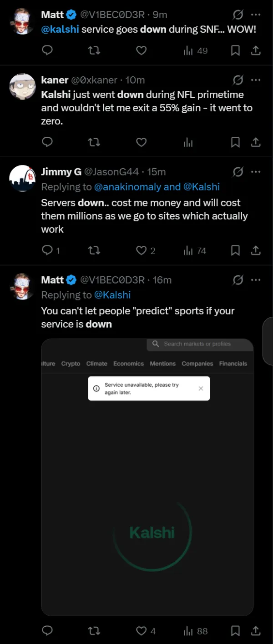Bookmark Matt's tweet with Kalshi image
Viewport: 273px width, 644px height.
coord(235,631)
